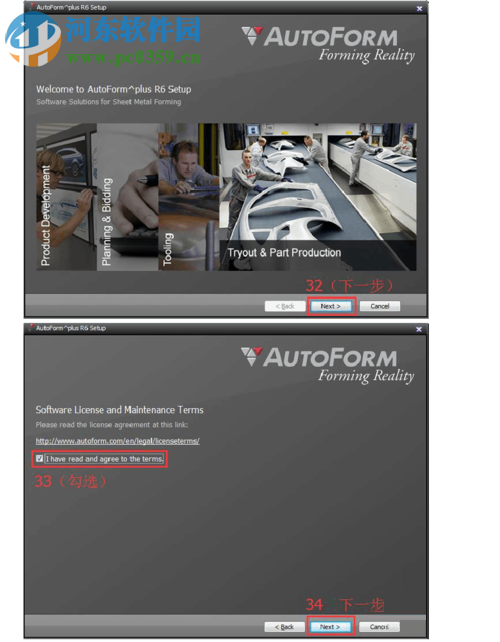Close the License Terms setup window
500x642 pixels.
point(419,329)
